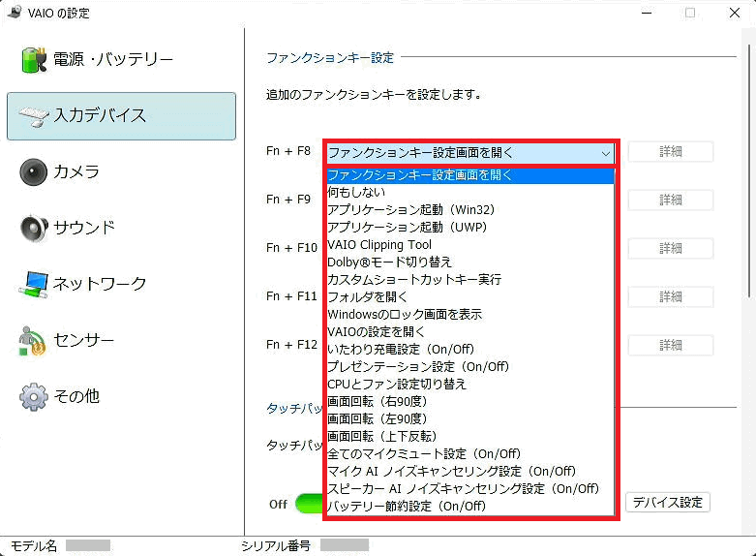Close the VAIO の設定 window
The width and height of the screenshot is (756, 556).
pyautogui.click(x=735, y=13)
